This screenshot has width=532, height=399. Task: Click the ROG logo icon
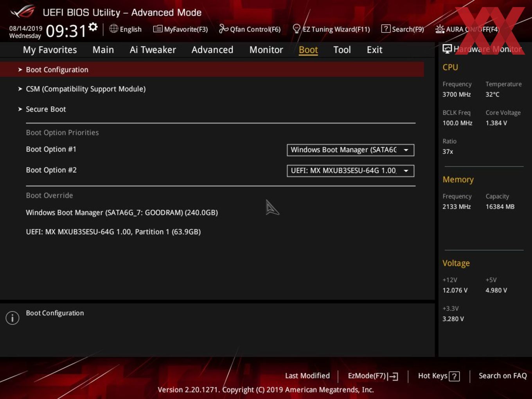[23, 12]
